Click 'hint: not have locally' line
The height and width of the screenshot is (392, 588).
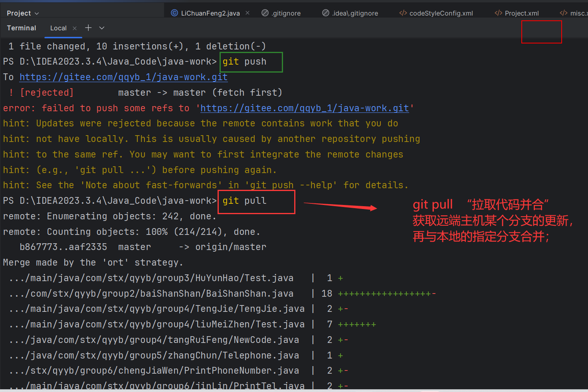pos(211,139)
